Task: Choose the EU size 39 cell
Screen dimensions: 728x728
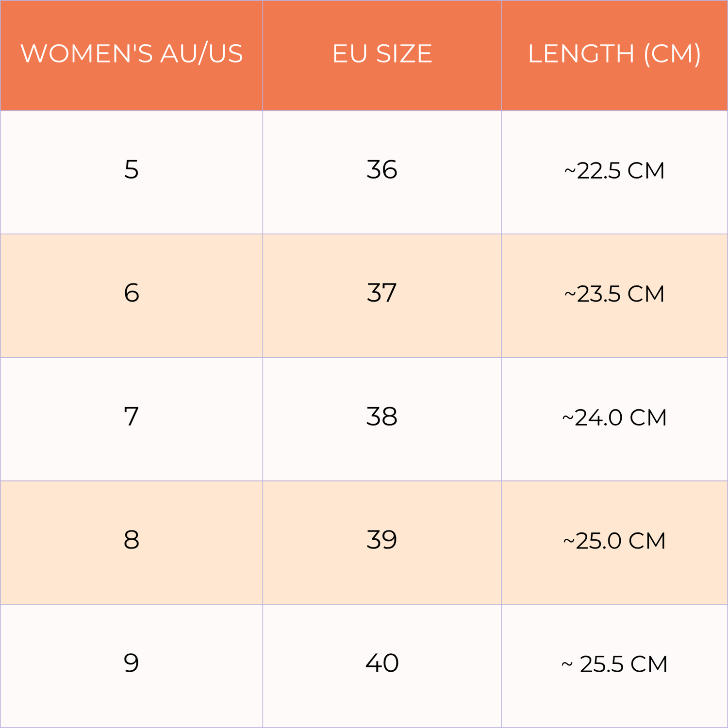Action: click(382, 540)
